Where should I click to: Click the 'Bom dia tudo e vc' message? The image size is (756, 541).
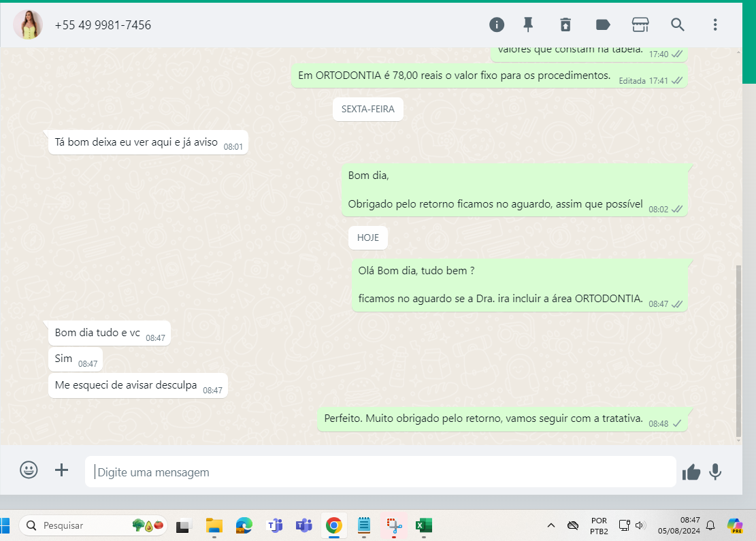tap(110, 333)
